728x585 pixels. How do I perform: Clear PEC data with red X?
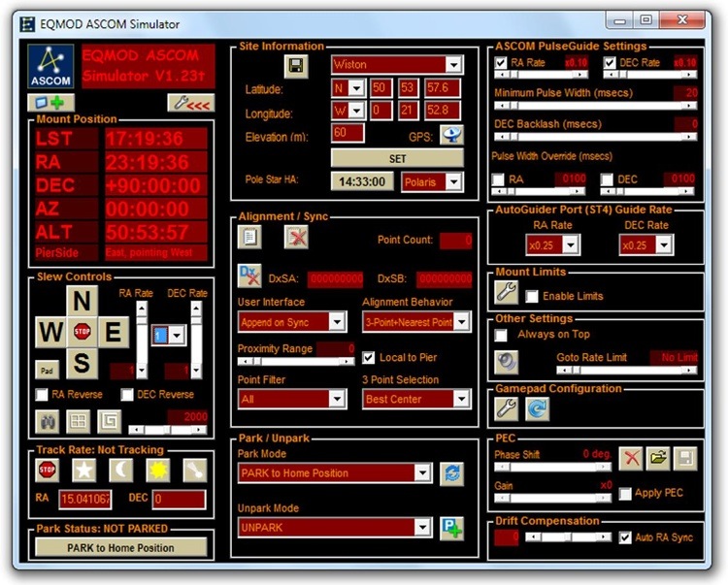[x=631, y=458]
